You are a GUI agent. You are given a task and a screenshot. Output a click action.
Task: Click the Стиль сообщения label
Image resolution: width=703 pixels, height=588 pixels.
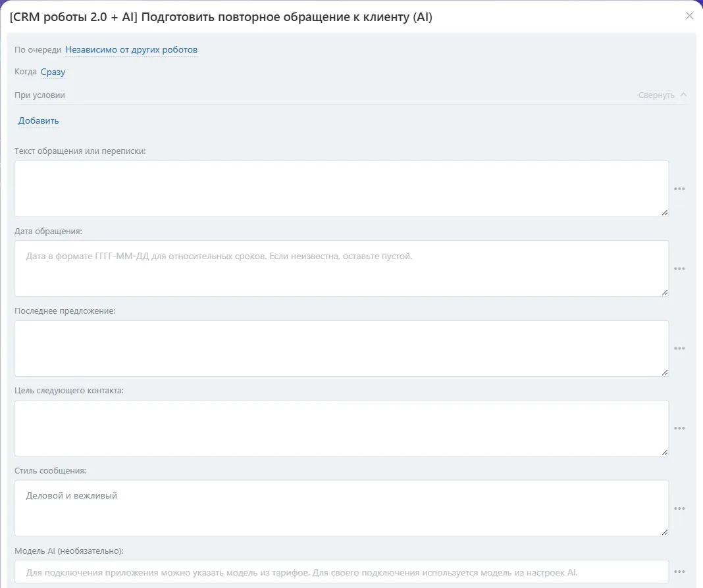(x=50, y=471)
